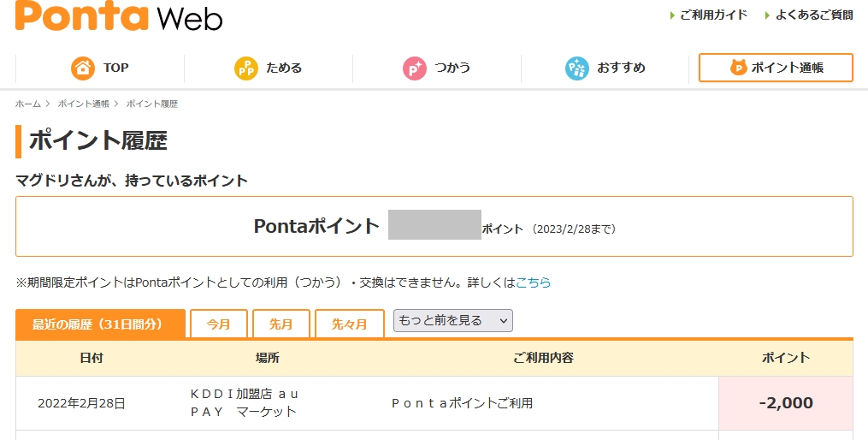Open the よくあるご質問 link
Screen dimensions: 868x440
click(x=813, y=15)
